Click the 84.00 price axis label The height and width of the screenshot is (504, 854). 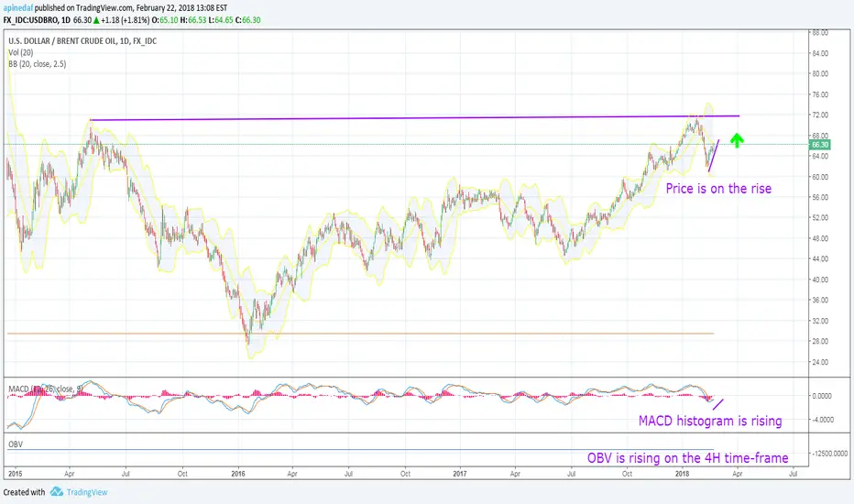coord(820,53)
